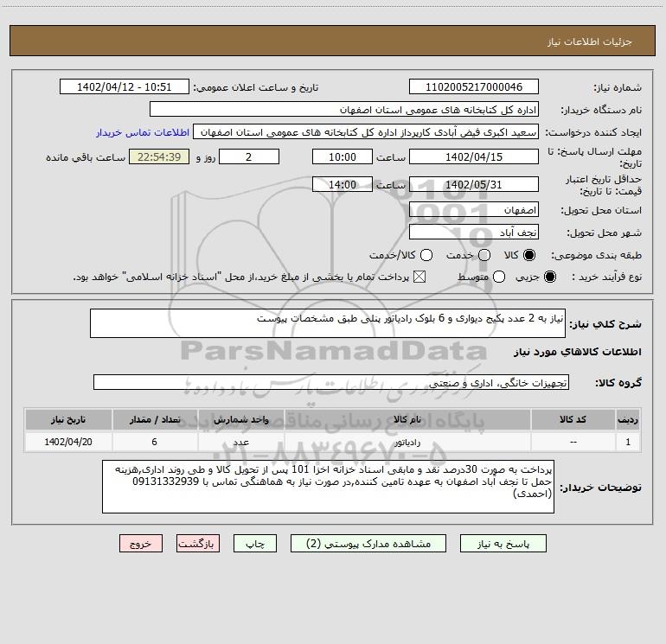Click the خروج exit button
This screenshot has height=644, width=666.
click(141, 544)
